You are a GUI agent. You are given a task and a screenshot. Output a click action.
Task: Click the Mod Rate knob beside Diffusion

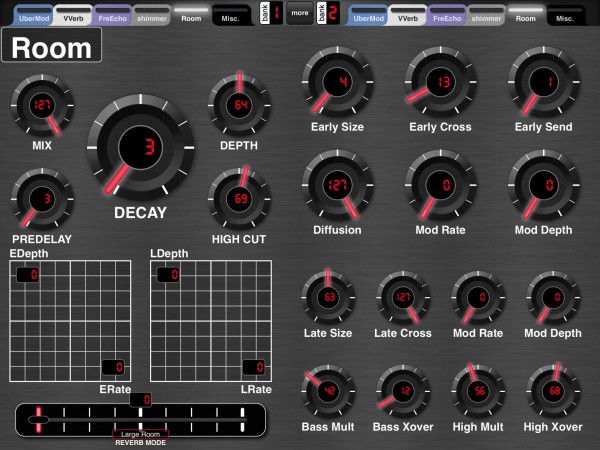point(440,185)
